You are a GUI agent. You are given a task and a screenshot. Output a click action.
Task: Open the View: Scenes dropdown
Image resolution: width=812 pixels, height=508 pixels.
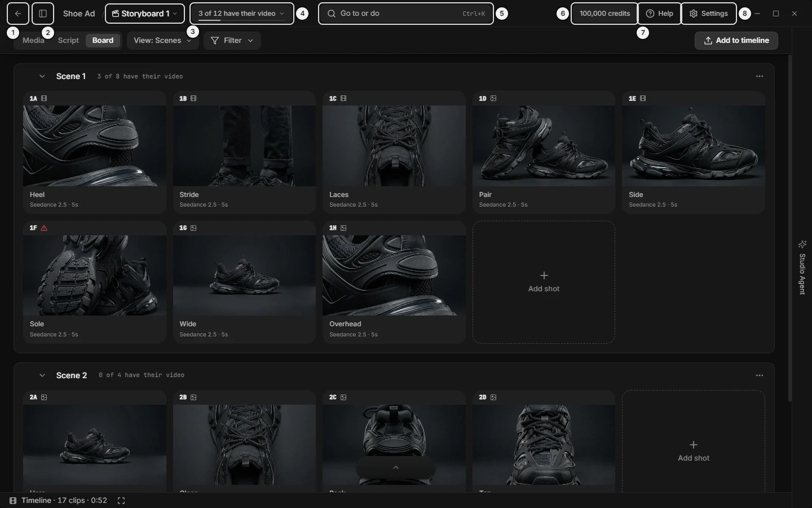click(163, 41)
